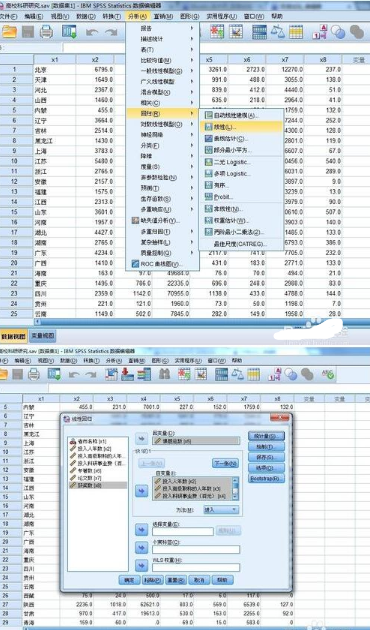Click the split file icon in the regression dialog window toolbar
This screenshot has width=370, height=630.
click(221, 374)
